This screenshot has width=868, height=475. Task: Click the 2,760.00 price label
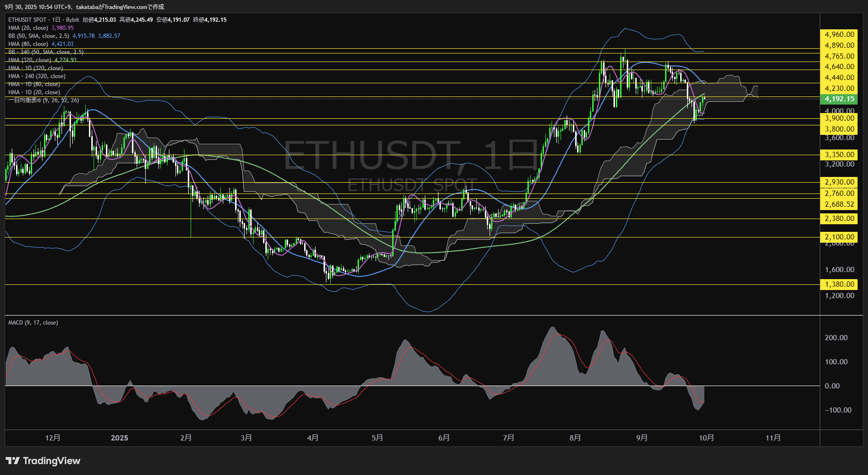point(839,194)
